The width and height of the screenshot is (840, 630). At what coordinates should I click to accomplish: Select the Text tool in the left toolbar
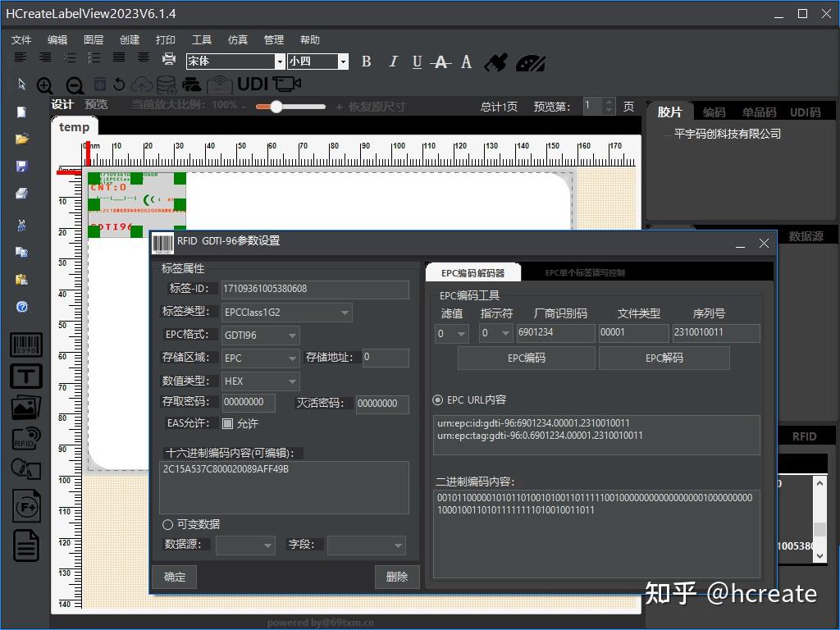pos(25,376)
